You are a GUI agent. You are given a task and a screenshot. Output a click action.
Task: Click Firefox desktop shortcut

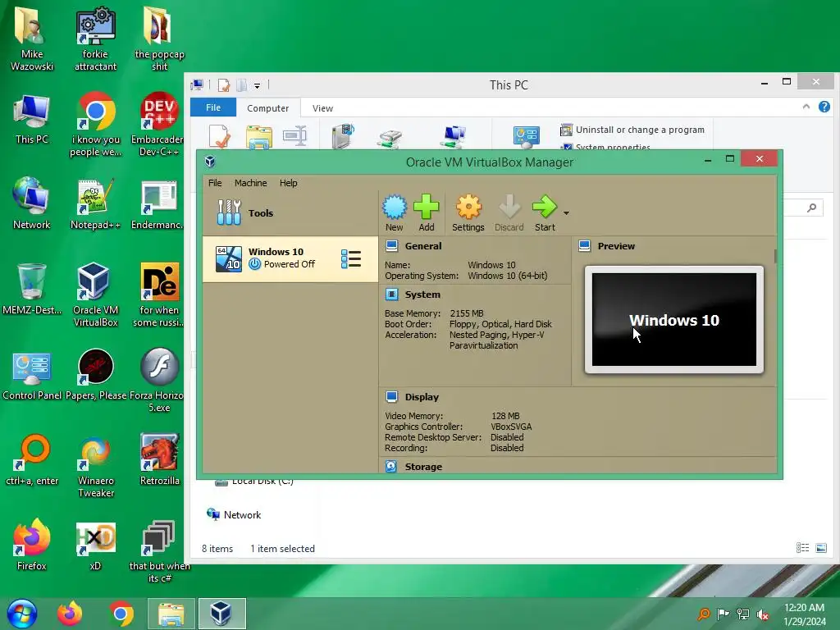(x=32, y=544)
